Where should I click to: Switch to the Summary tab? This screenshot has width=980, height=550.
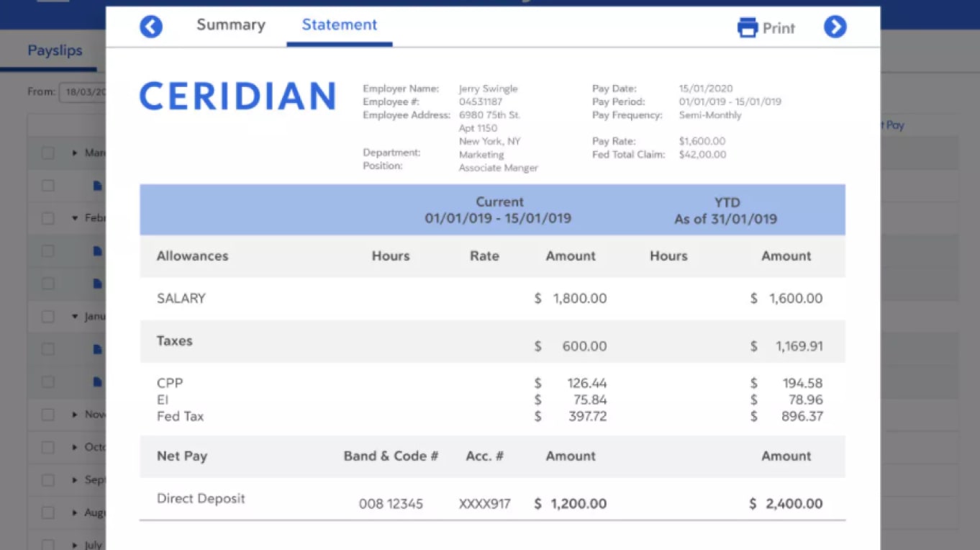pyautogui.click(x=231, y=25)
